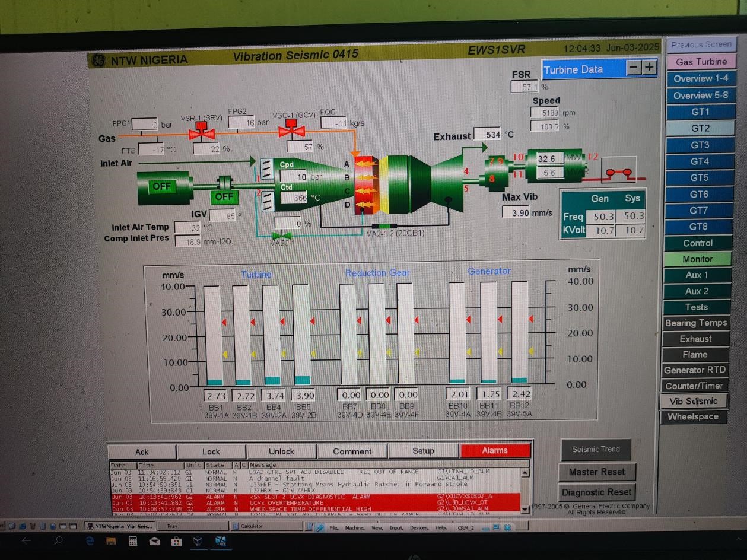747x560 pixels.
Task: Click the coupling OFF status indicator
Action: pyautogui.click(x=224, y=196)
